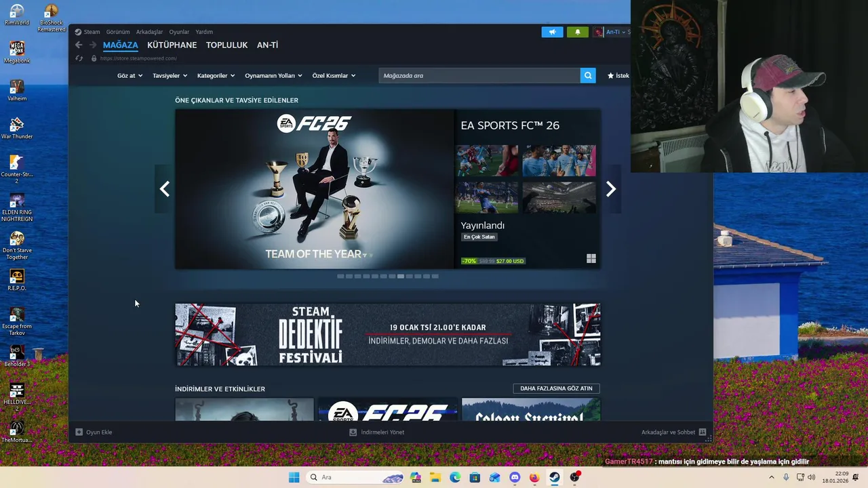Image resolution: width=868 pixels, height=488 pixels.
Task: Open the Yardım menu
Action: 204,32
